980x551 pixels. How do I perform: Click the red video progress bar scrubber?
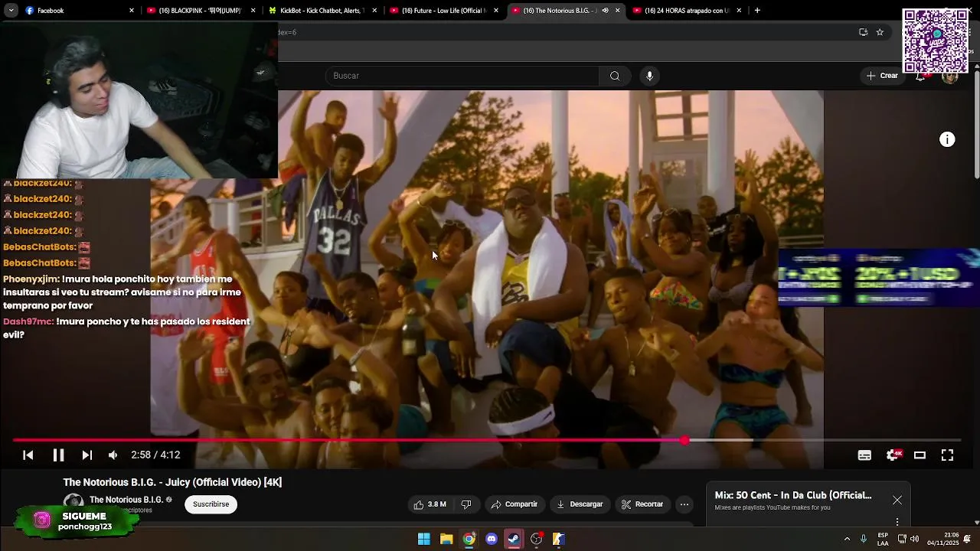click(x=684, y=440)
